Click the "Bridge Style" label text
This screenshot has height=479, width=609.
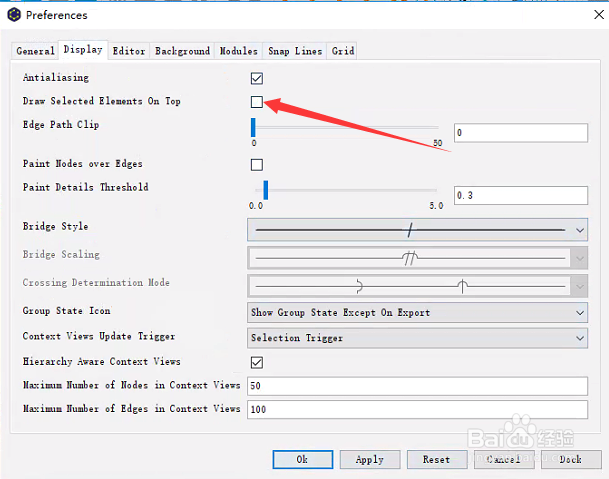(56, 226)
